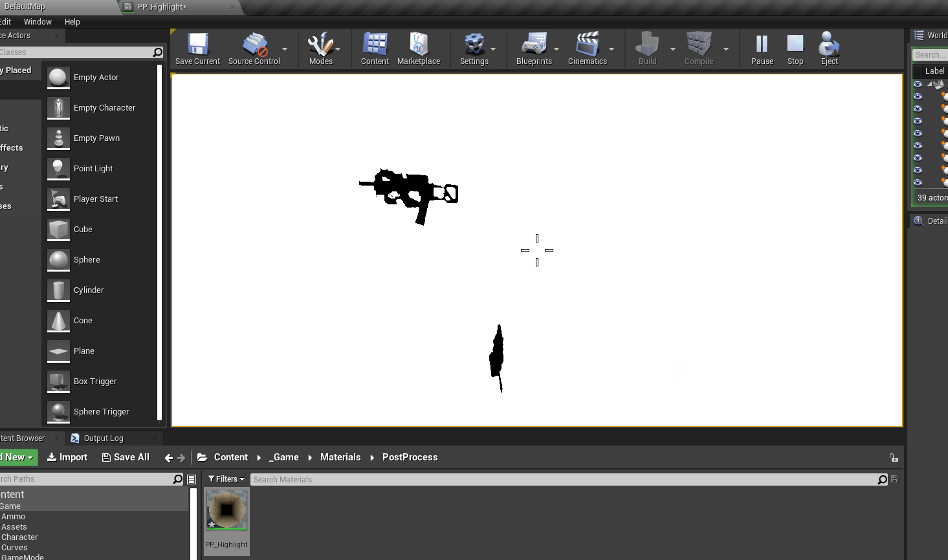Expand the arrow after Materials in breadcrumb

click(x=372, y=458)
